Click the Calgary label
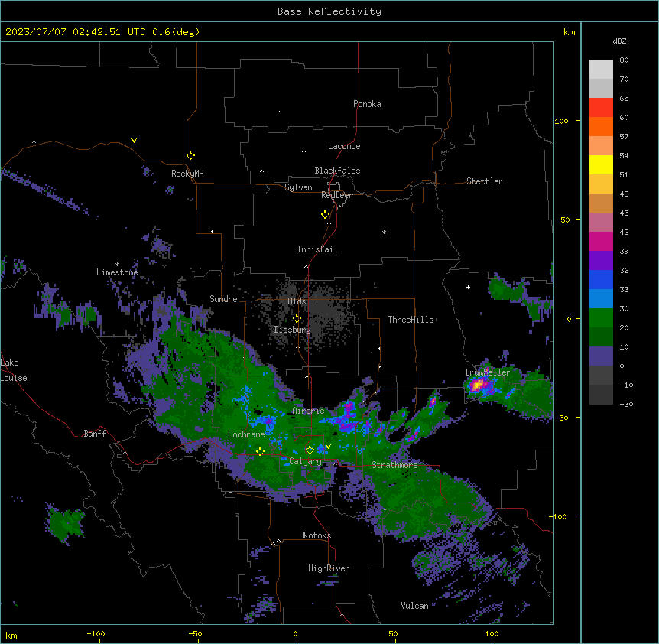 click(x=305, y=461)
